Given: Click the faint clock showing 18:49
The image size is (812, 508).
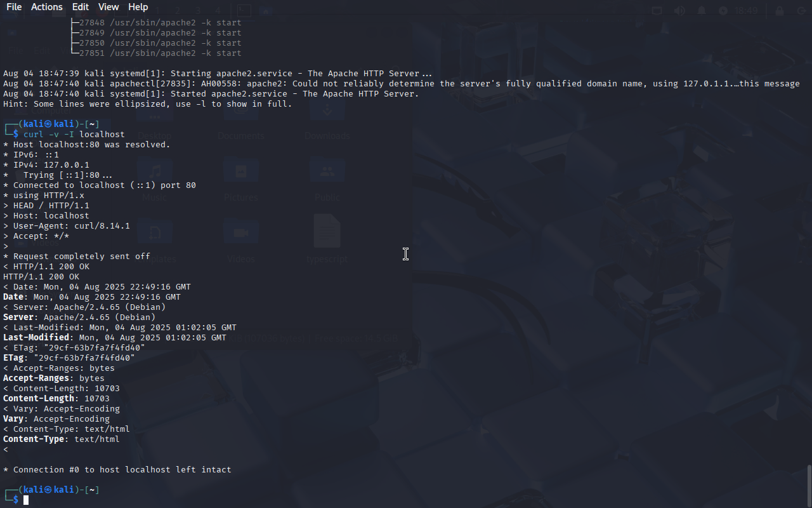Looking at the screenshot, I should (x=747, y=11).
